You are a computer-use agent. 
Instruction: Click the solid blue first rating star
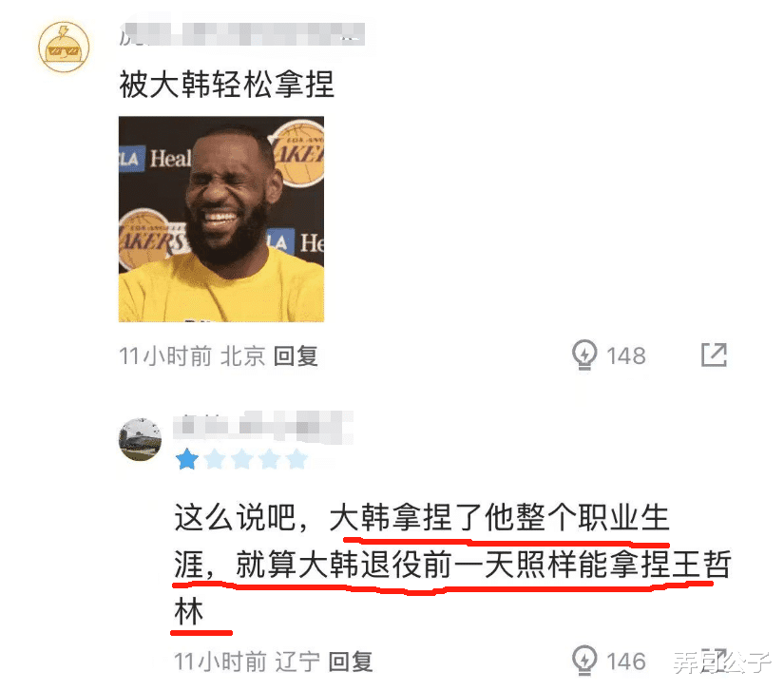pos(187,459)
